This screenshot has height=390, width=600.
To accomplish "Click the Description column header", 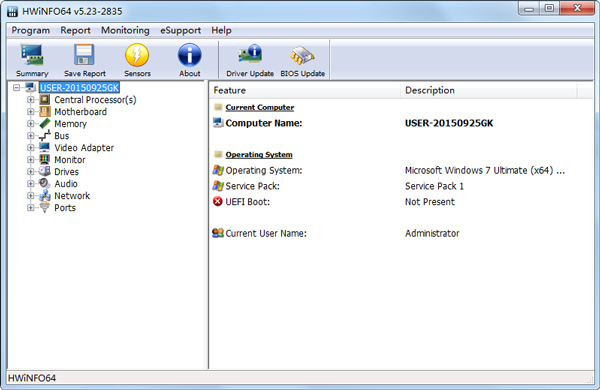I will tap(489, 90).
